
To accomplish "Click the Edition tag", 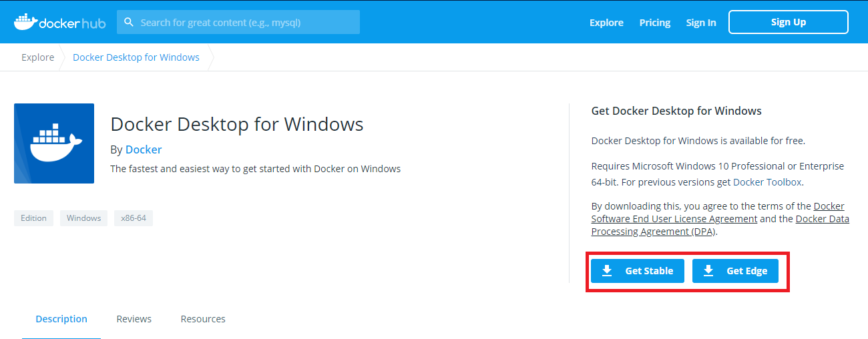I will coord(33,218).
